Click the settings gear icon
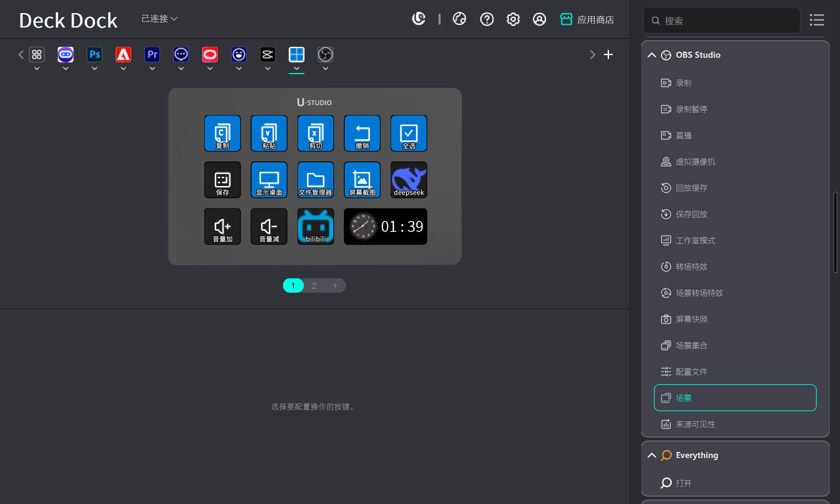Image resolution: width=840 pixels, height=504 pixels. click(x=513, y=19)
